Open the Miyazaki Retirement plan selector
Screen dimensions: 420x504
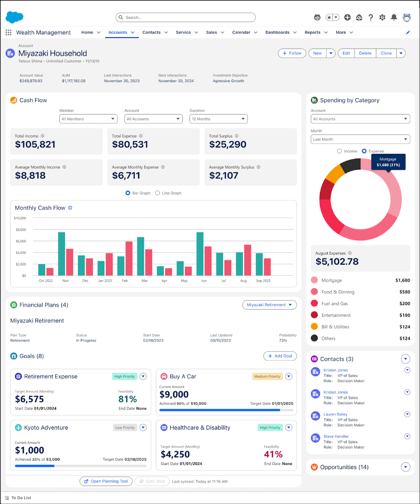(x=270, y=305)
